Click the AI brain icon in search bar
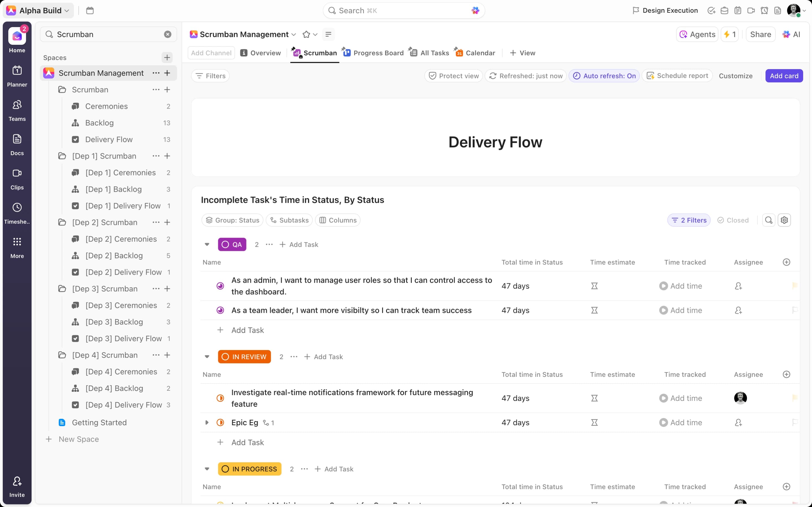This screenshot has height=507, width=812. coord(475,11)
